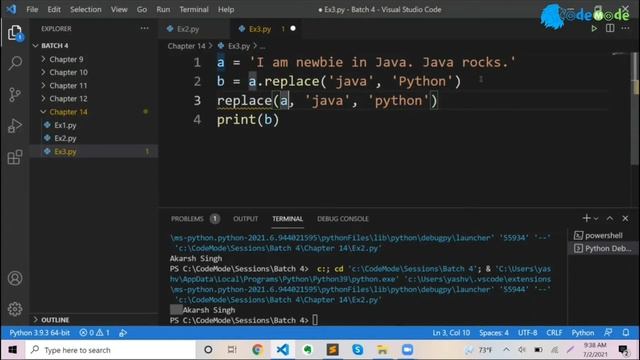Image resolution: width=640 pixels, height=360 pixels.
Task: Open Ex1.py in the explorer
Action: (x=65, y=125)
